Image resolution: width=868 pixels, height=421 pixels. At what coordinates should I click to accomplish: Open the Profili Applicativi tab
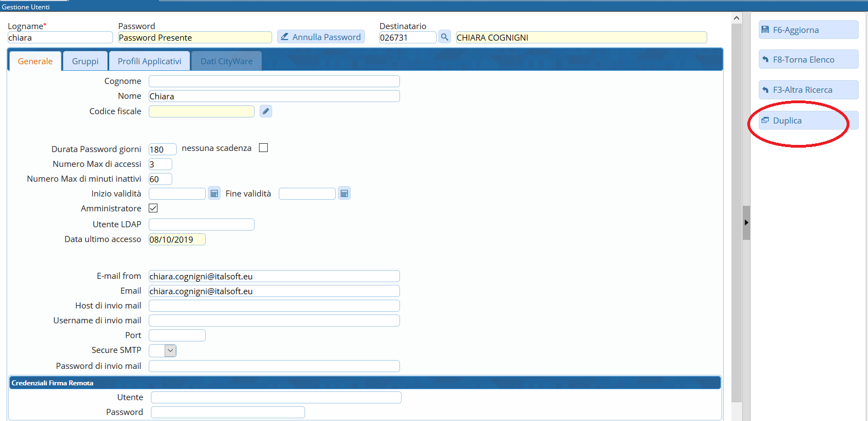(x=149, y=61)
